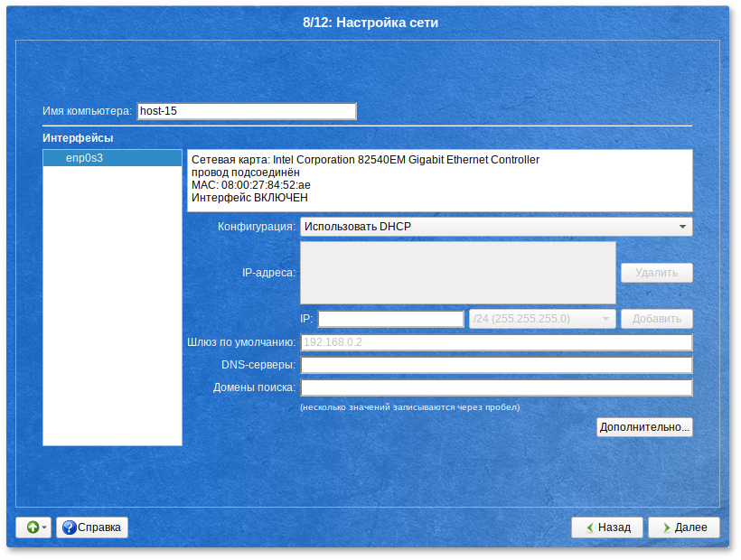Image resolution: width=741 pixels, height=560 pixels.
Task: Click the DNS-серверы input field
Action: point(496,365)
